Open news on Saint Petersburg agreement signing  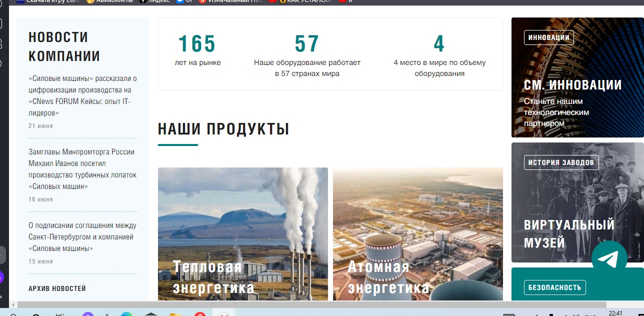82,237
